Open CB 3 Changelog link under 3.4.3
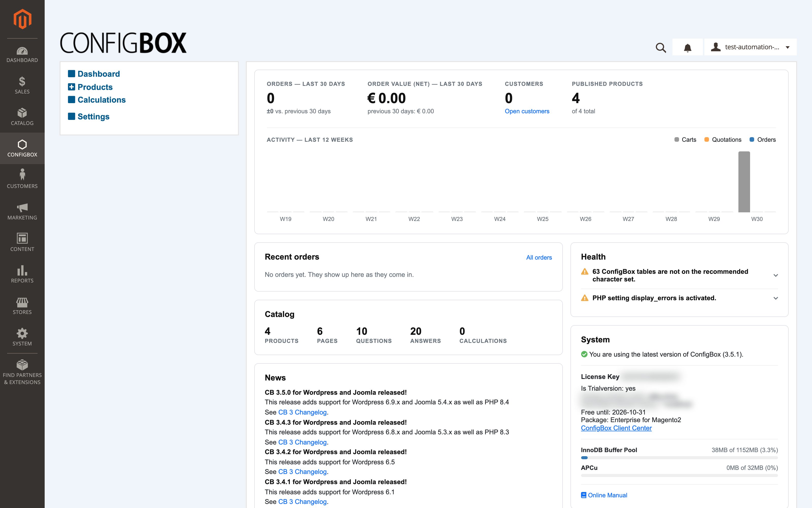 coord(302,442)
